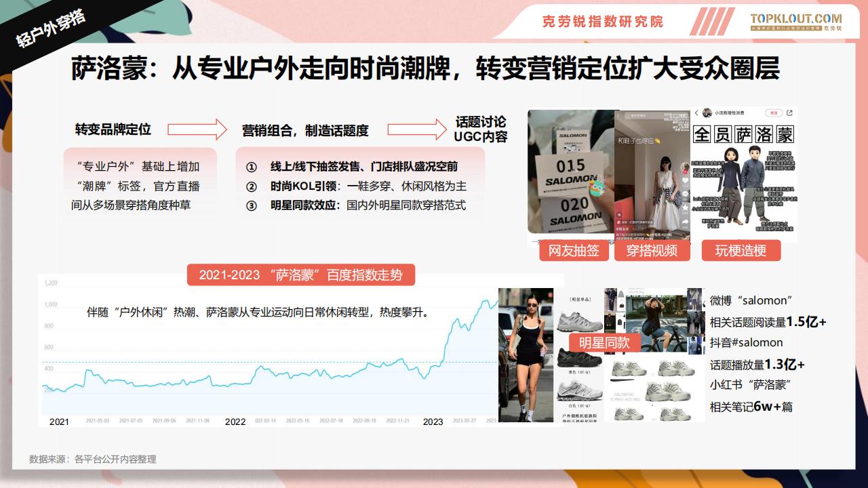Click the 2022-07-18 date label
Image resolution: width=868 pixels, height=488 pixels.
[330, 420]
